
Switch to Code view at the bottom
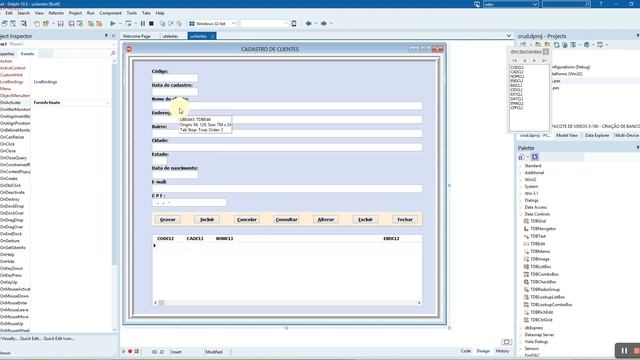click(x=466, y=351)
